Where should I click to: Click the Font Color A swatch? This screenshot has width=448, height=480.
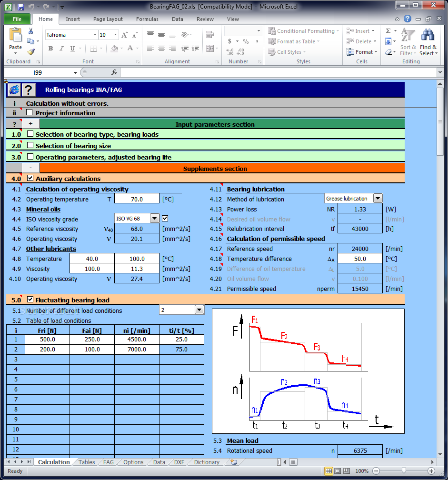click(x=130, y=49)
